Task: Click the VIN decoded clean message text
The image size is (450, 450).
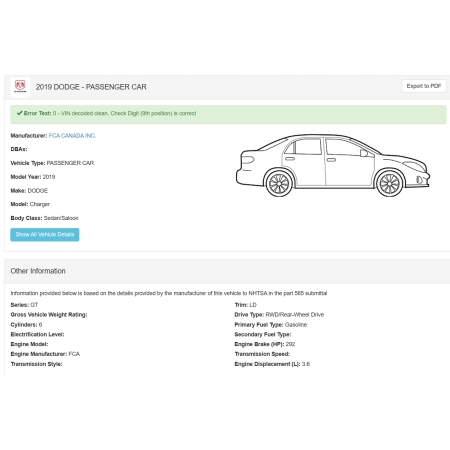Action: pyautogui.click(x=124, y=113)
